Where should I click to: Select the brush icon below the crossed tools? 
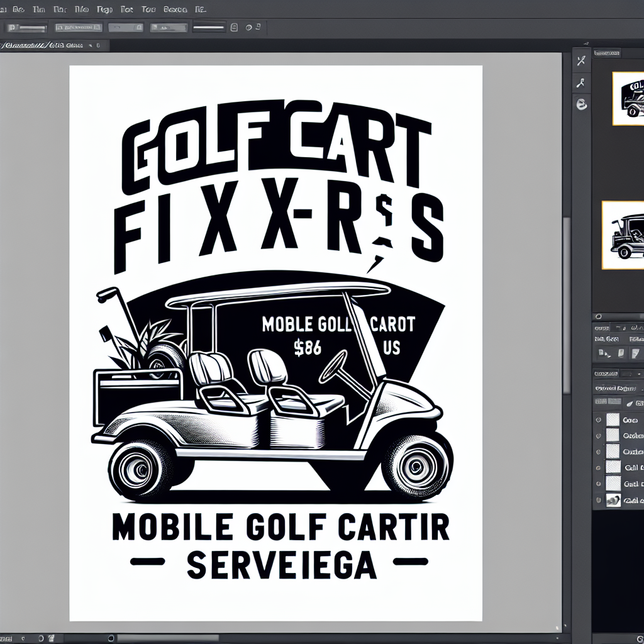pos(580,83)
